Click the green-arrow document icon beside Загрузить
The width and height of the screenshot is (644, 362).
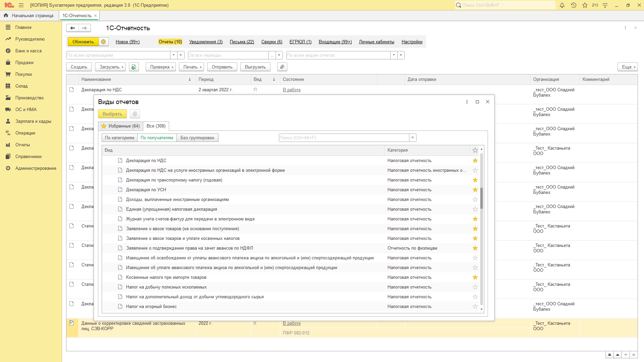[x=134, y=67]
